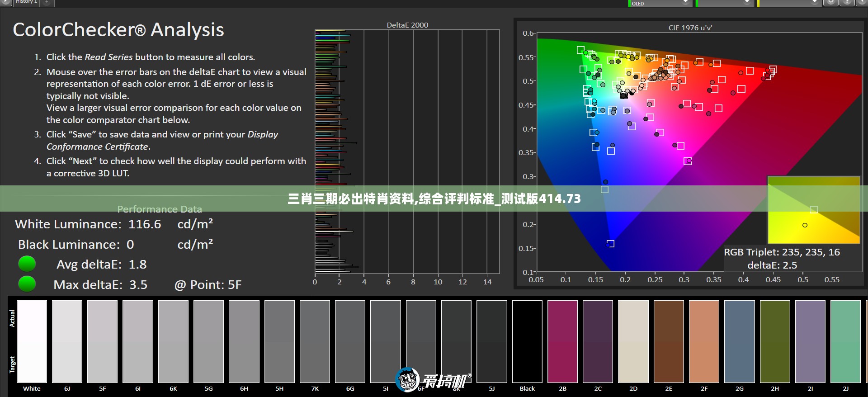Select the 2G slate blue swatch
Viewport: 868px width, 397px height.
point(740,341)
